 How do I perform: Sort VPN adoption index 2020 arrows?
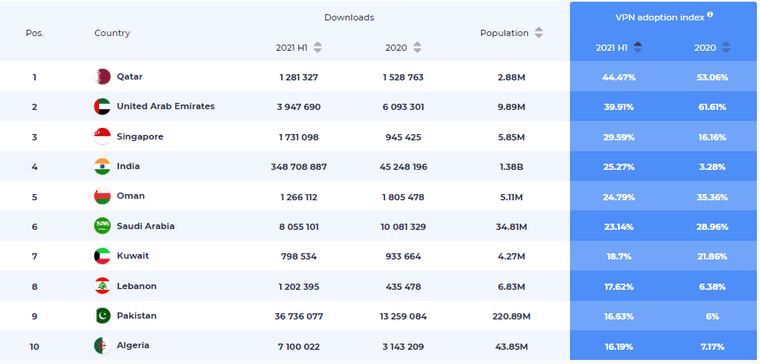tap(726, 47)
